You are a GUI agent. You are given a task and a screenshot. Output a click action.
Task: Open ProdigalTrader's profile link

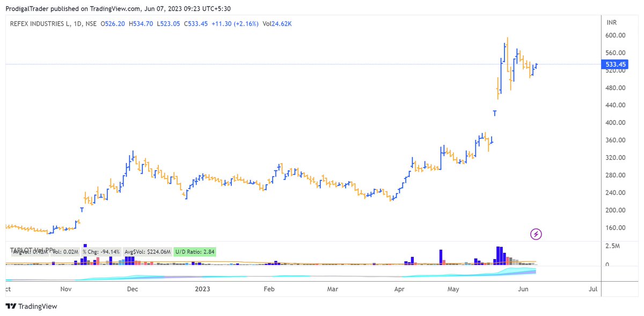pos(28,9)
